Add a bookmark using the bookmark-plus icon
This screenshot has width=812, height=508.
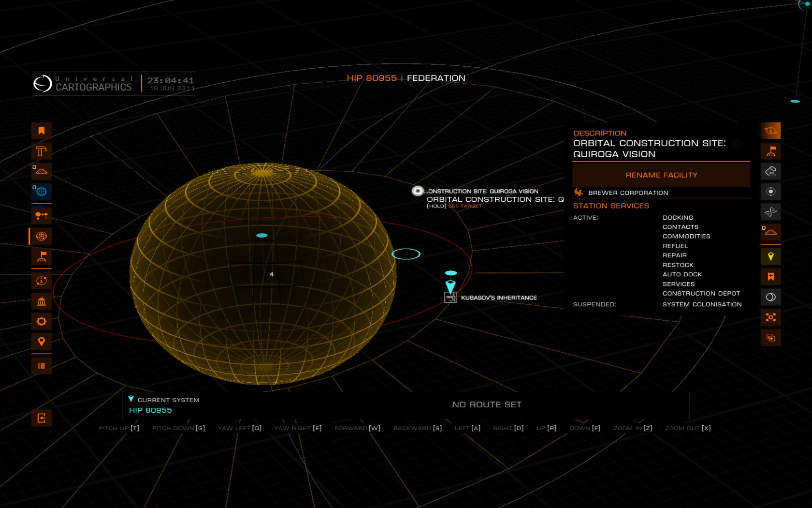(x=771, y=277)
